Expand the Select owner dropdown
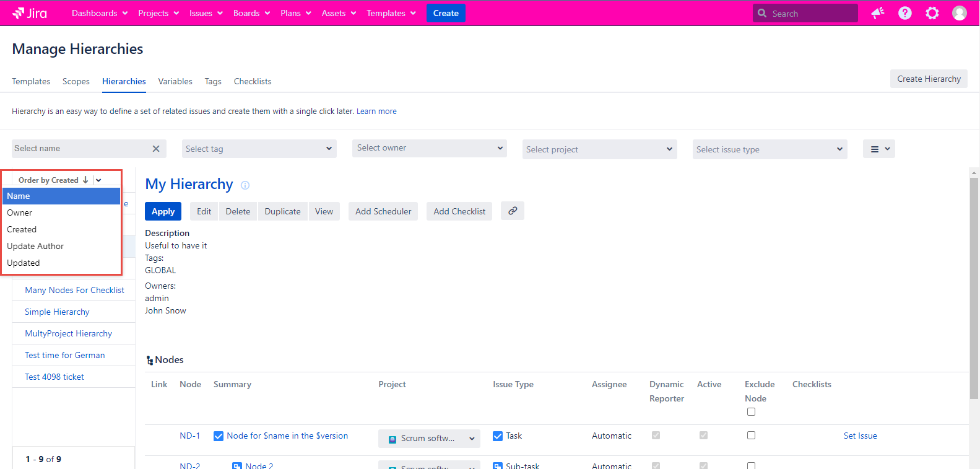The image size is (980, 469). [x=429, y=148]
